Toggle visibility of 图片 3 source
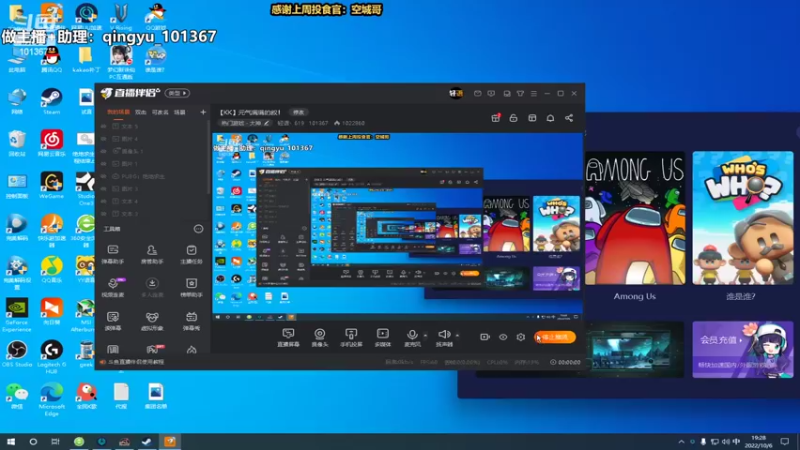800x450 pixels. tap(104, 189)
